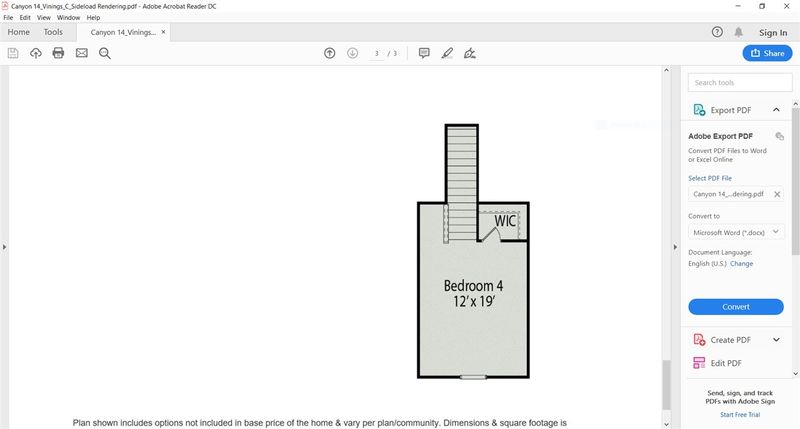Switch to the Home tab

click(x=18, y=32)
